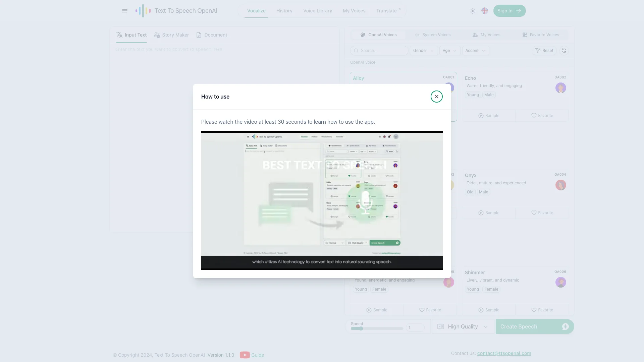644x362 pixels.
Task: Switch to the Vocalize tab
Action: click(256, 11)
